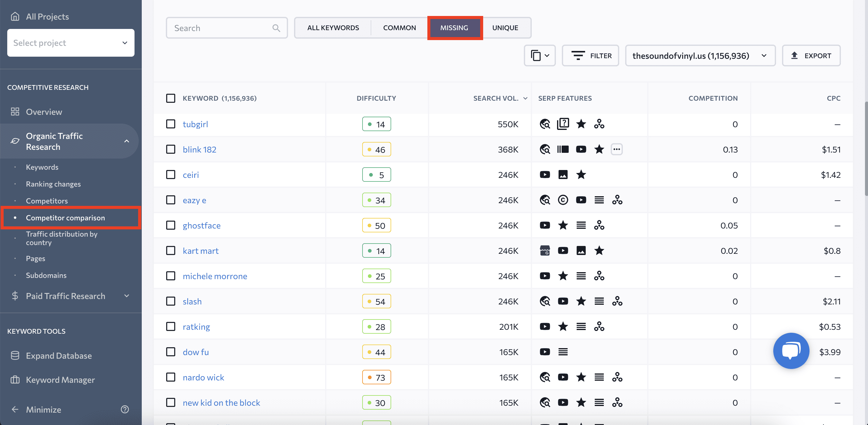Open the copy options dropdown
The height and width of the screenshot is (425, 868).
click(540, 55)
